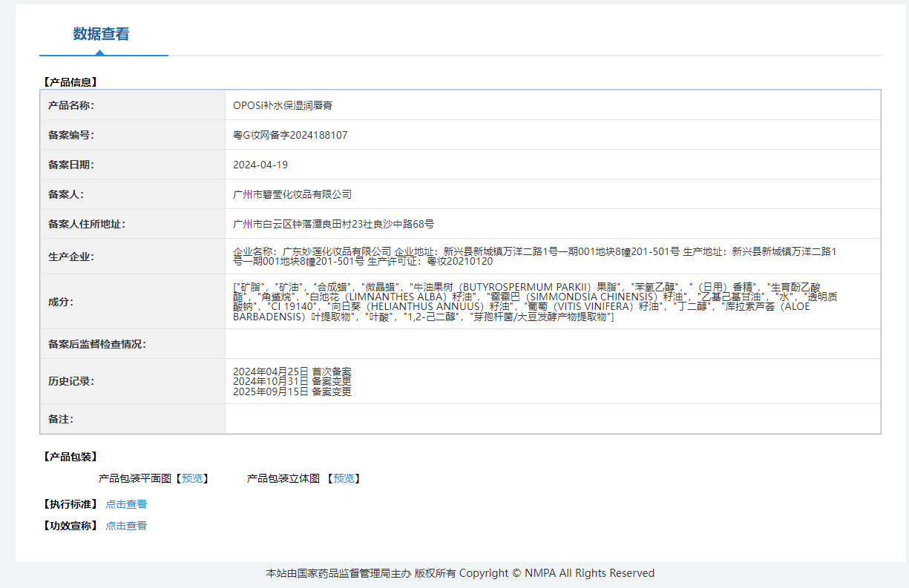The width and height of the screenshot is (909, 588).
Task: Open the 预览 link for 产品包装平面图
Action: pyautogui.click(x=192, y=478)
